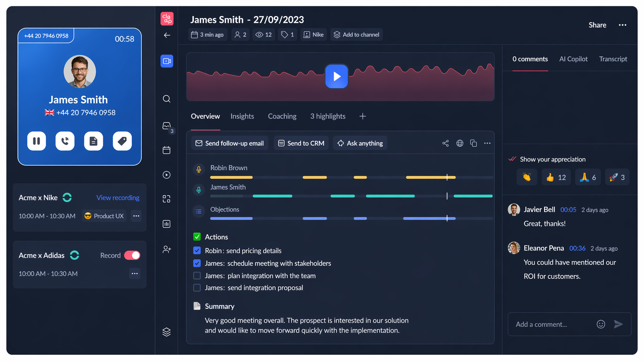644x361 pixels.
Task: End the current call
Action: (65, 141)
